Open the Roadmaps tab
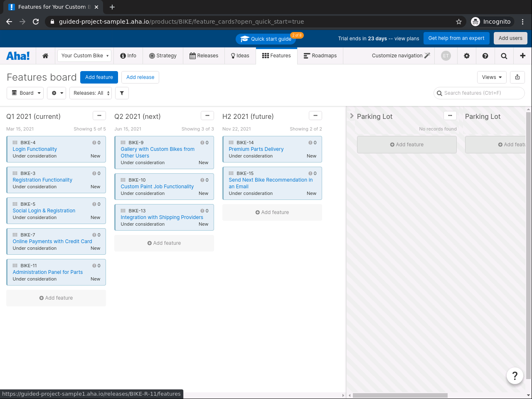Image resolution: width=532 pixels, height=399 pixels. click(x=320, y=56)
